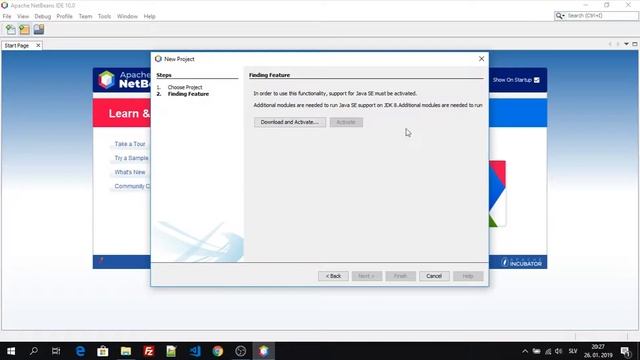Select Finding Feature step text

pos(188,94)
